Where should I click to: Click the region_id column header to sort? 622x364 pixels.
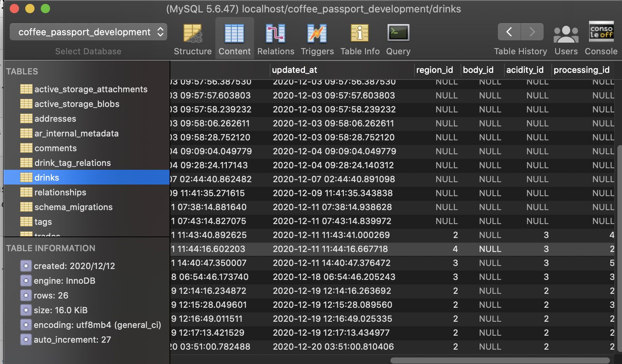(435, 70)
